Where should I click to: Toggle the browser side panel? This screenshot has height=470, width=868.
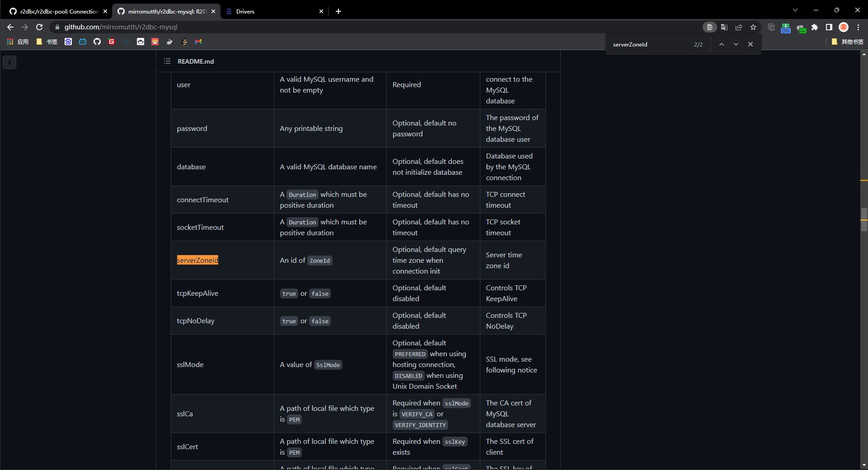tap(829, 27)
